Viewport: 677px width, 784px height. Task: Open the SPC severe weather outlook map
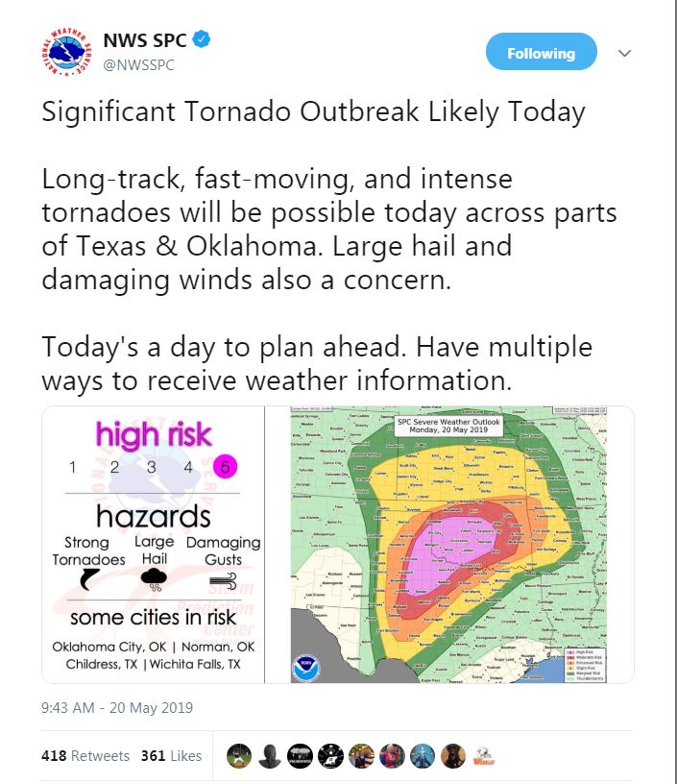click(449, 544)
